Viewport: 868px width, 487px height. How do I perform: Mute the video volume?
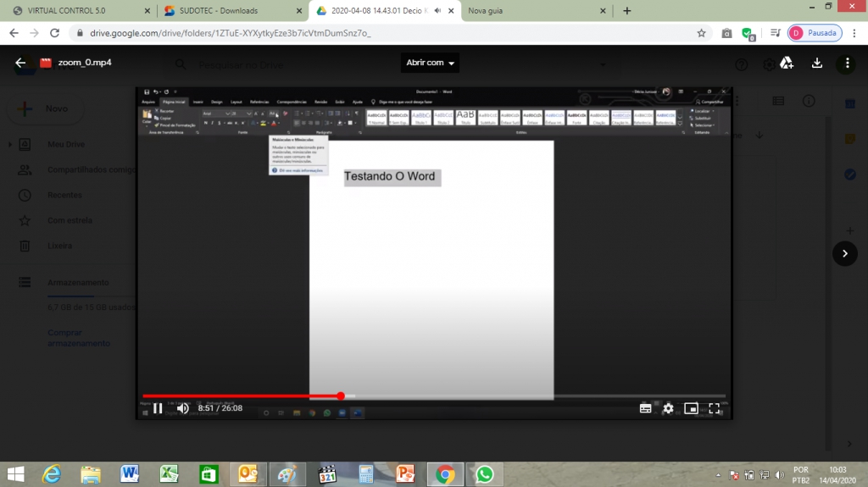pyautogui.click(x=182, y=408)
